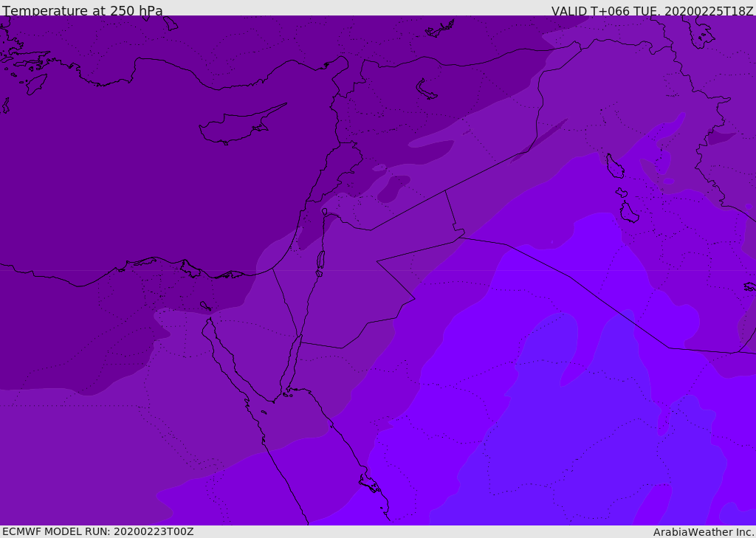This screenshot has height=538, width=756.
Task: Click Lake Tharthar in central Iraq
Action: click(x=615, y=166)
